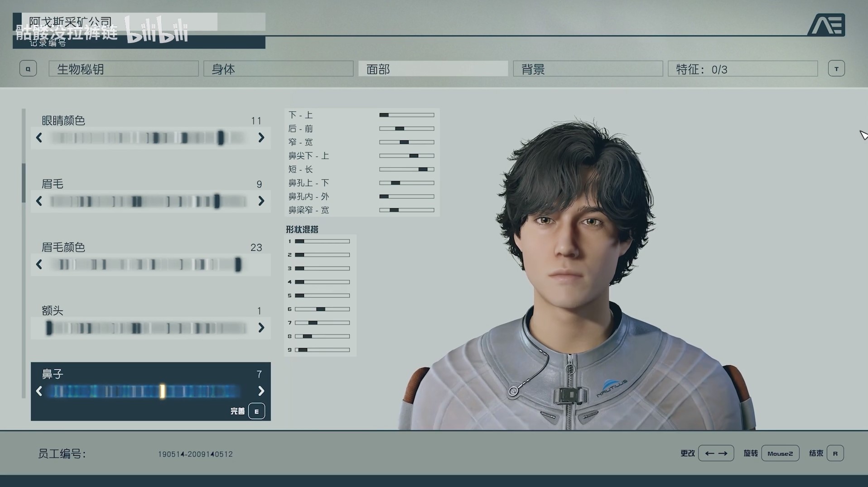Click 形状混搭 slider 5
This screenshot has height=487, width=868.
coord(322,296)
